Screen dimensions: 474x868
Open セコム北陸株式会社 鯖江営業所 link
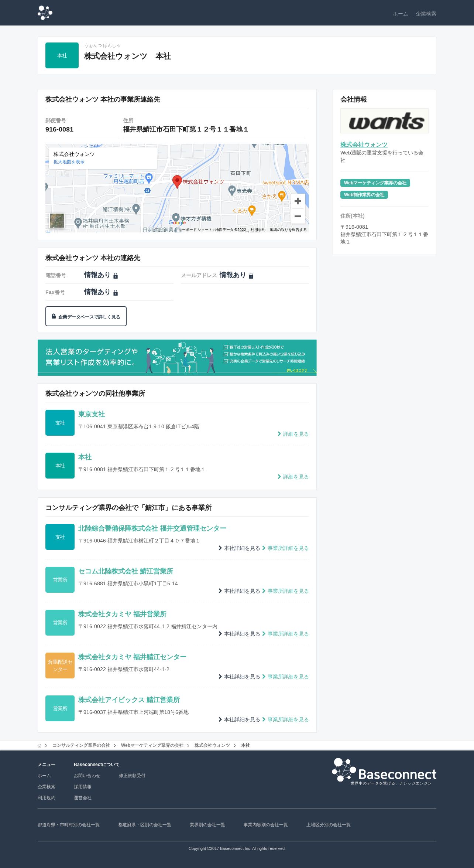126,571
